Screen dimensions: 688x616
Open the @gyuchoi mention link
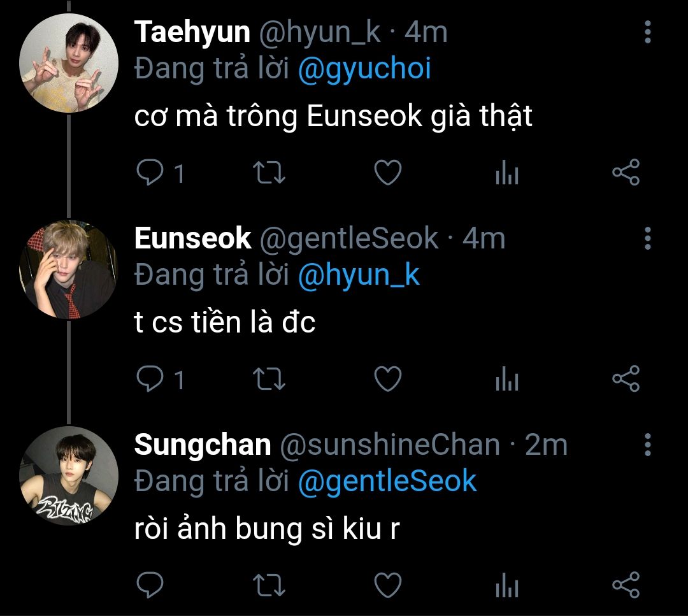[364, 69]
